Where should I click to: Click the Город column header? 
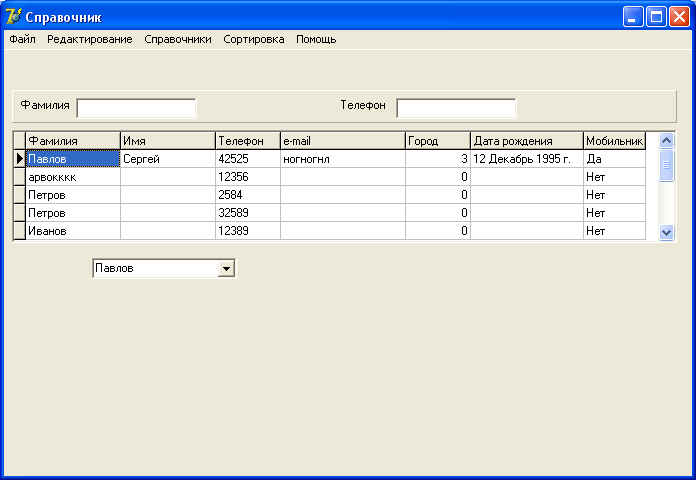pyautogui.click(x=438, y=141)
